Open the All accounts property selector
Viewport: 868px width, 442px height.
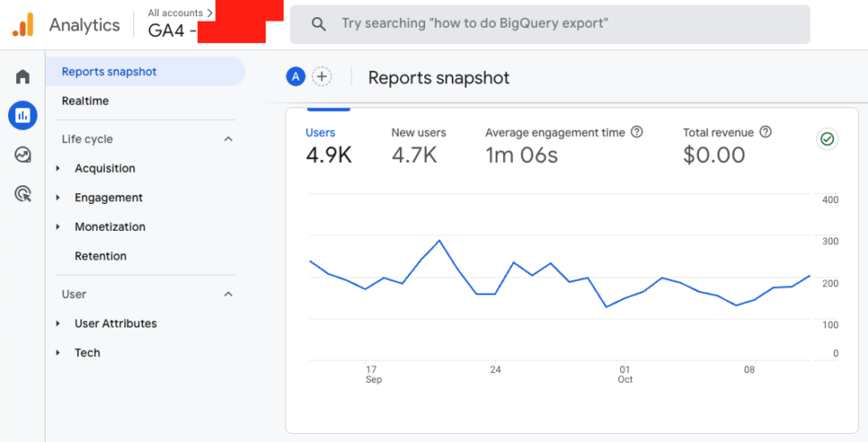click(181, 13)
